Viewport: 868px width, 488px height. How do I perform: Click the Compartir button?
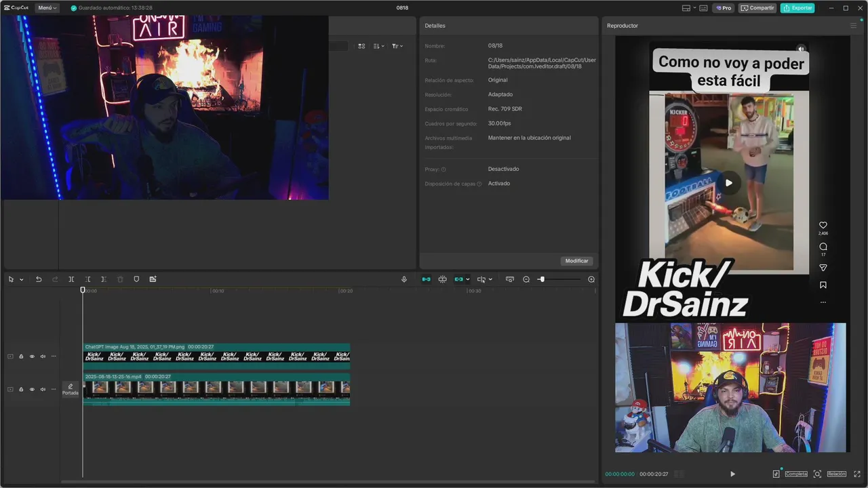coord(757,8)
